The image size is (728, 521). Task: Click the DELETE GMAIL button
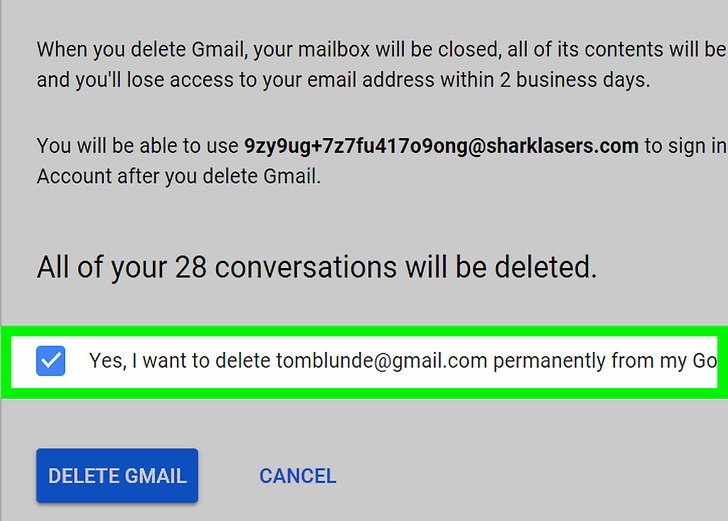(117, 476)
